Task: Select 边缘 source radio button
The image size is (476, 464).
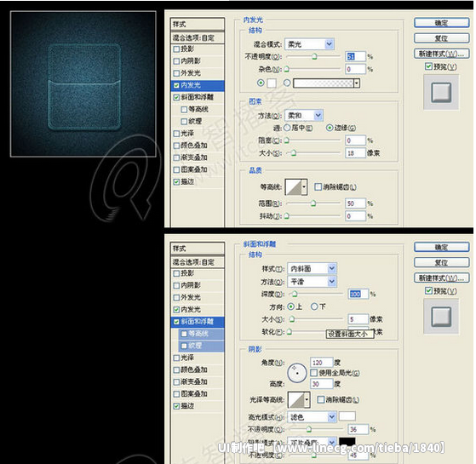Action: pyautogui.click(x=330, y=128)
